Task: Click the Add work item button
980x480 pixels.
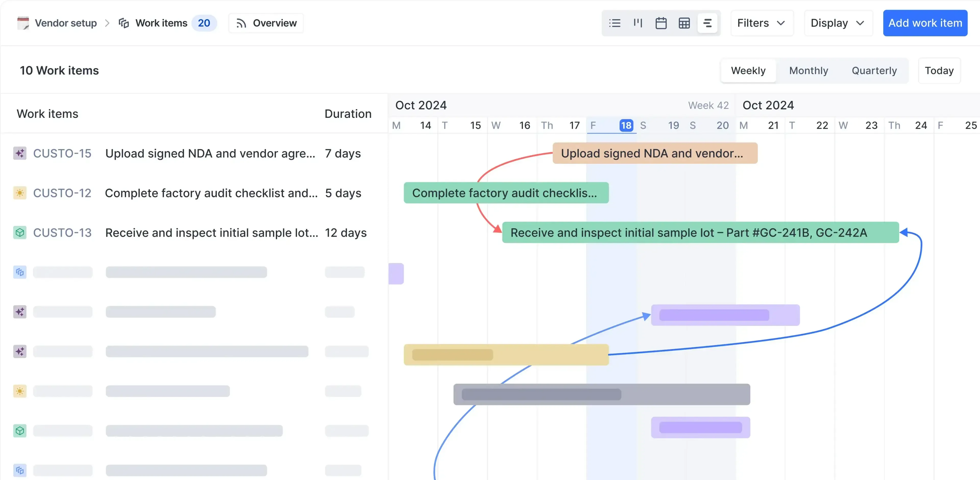Action: pos(925,23)
